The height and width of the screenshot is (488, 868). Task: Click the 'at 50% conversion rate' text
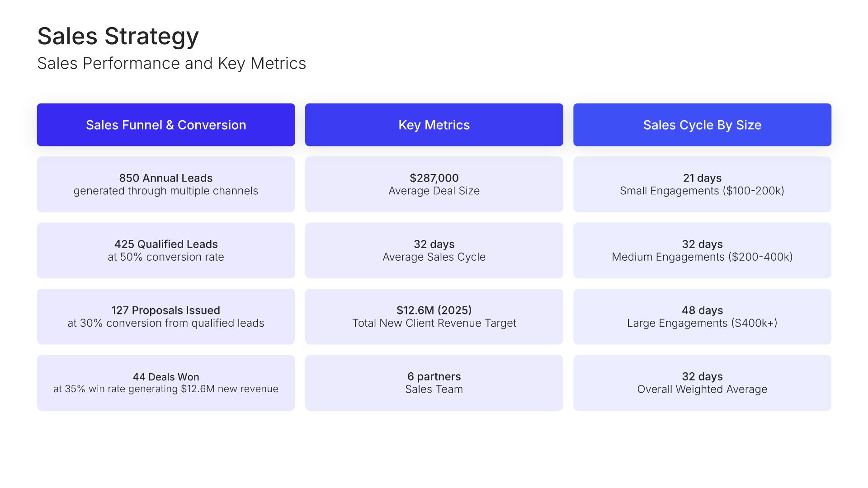pyautogui.click(x=166, y=257)
